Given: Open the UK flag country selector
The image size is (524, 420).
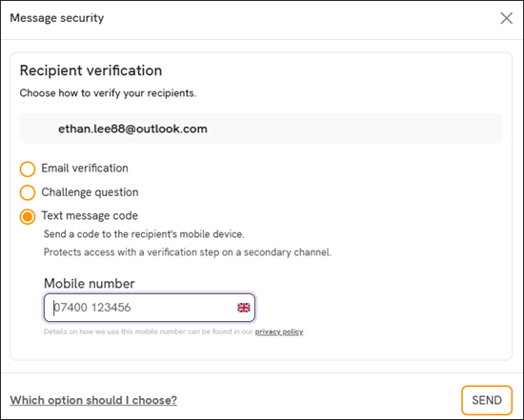Looking at the screenshot, I should [244, 308].
